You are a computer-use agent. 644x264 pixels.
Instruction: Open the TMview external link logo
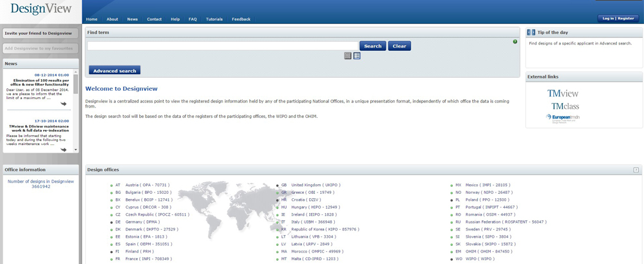point(563,93)
